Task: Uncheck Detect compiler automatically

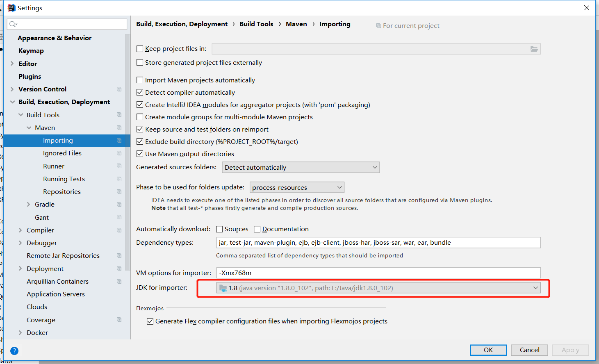Action: pos(140,92)
